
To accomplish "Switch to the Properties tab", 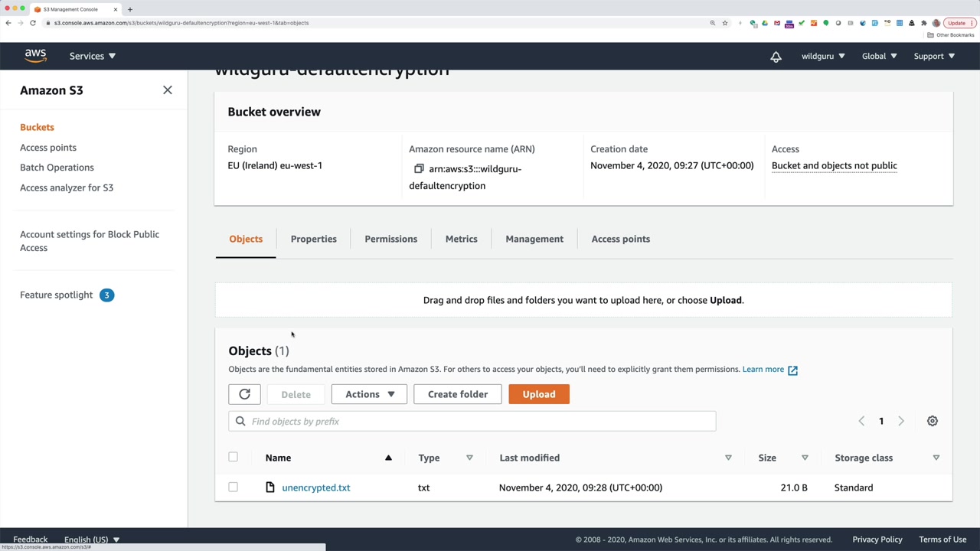I will pyautogui.click(x=313, y=239).
